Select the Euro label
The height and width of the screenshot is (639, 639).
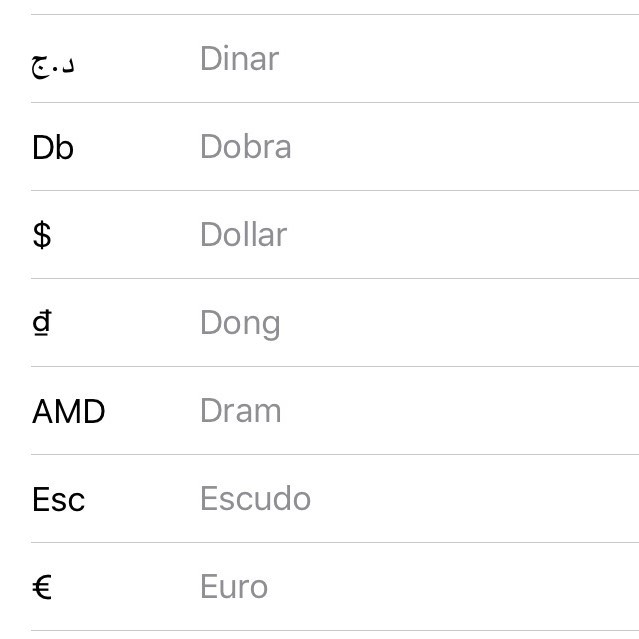click(x=234, y=587)
